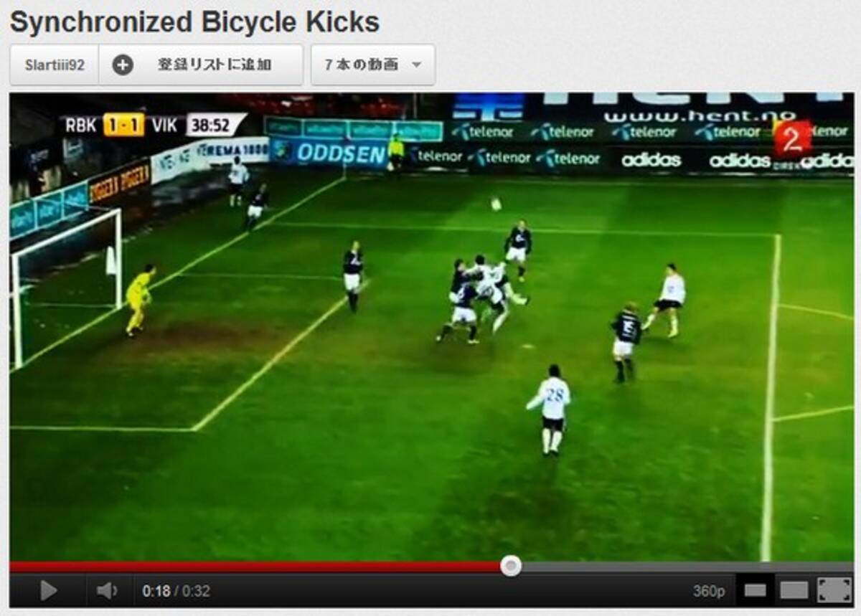Image resolution: width=861 pixels, height=616 pixels.
Task: Click the TV 2 channel logo overlay
Action: (x=791, y=139)
